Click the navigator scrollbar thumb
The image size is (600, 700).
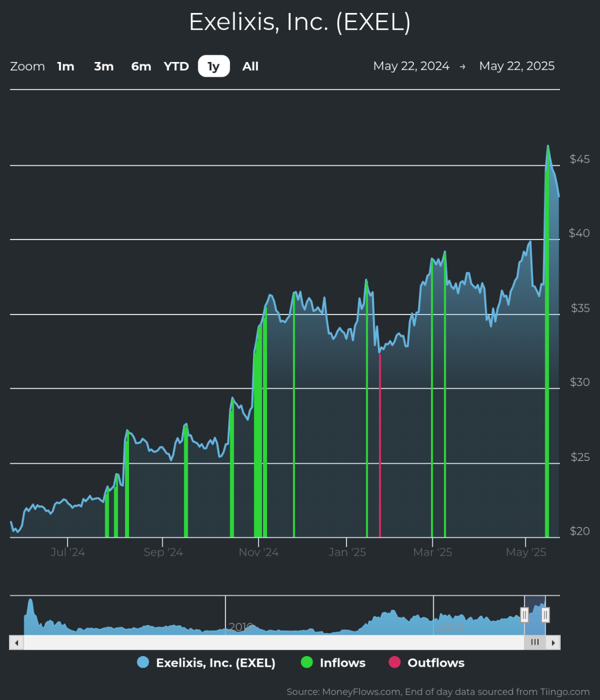(x=535, y=643)
